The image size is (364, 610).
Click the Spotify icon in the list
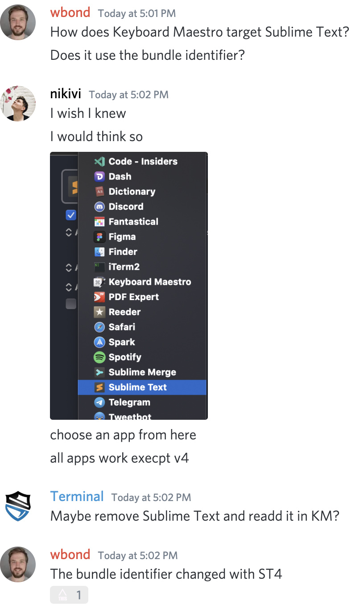[99, 357]
